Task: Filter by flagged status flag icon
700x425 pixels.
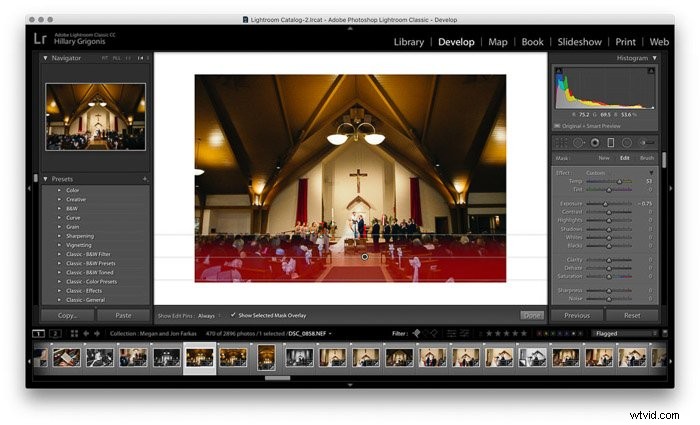Action: (x=416, y=333)
